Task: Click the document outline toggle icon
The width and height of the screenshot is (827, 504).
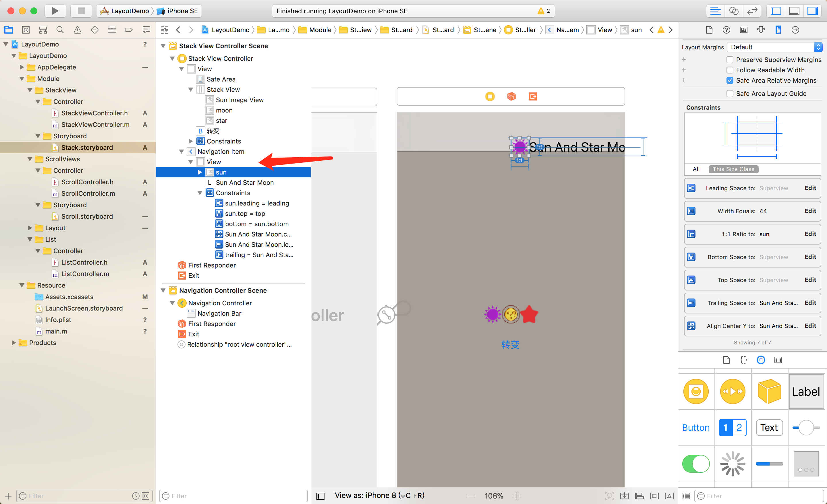Action: click(320, 496)
